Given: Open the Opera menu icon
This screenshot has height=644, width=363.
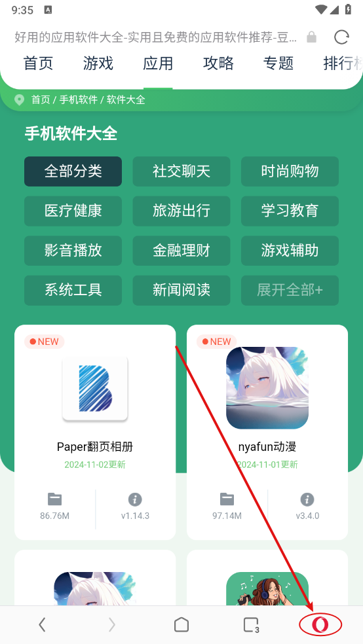Looking at the screenshot, I should [320, 625].
